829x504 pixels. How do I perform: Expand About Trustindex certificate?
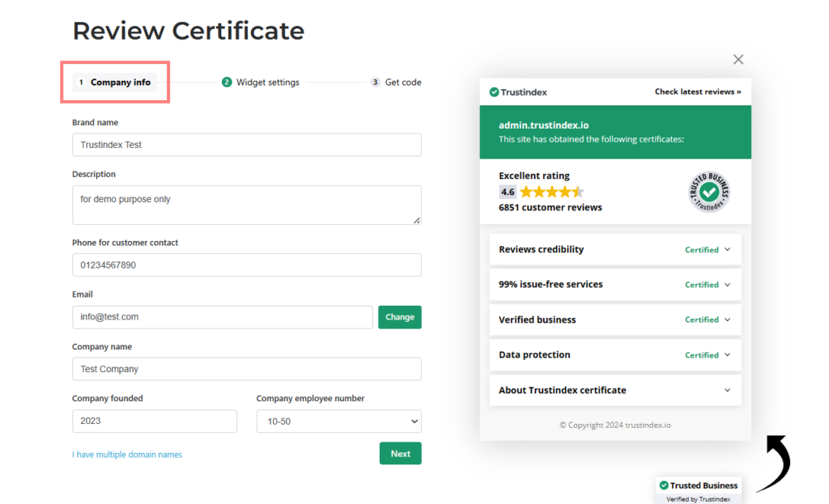click(614, 390)
